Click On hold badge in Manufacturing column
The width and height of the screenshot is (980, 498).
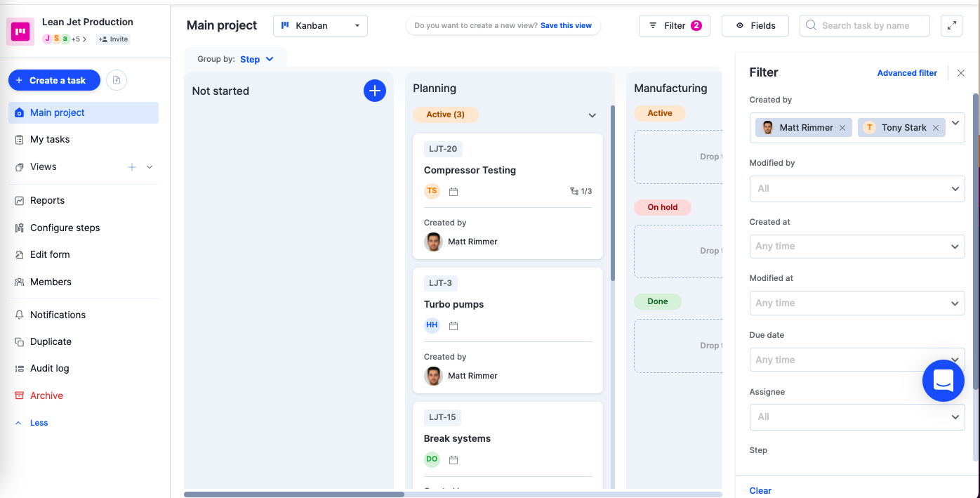(x=663, y=207)
